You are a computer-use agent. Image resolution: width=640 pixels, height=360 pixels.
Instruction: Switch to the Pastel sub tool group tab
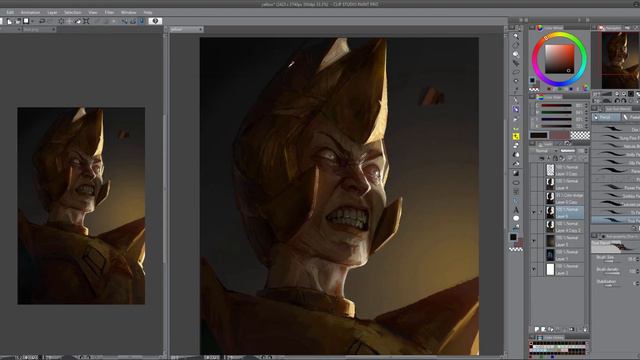(x=631, y=117)
